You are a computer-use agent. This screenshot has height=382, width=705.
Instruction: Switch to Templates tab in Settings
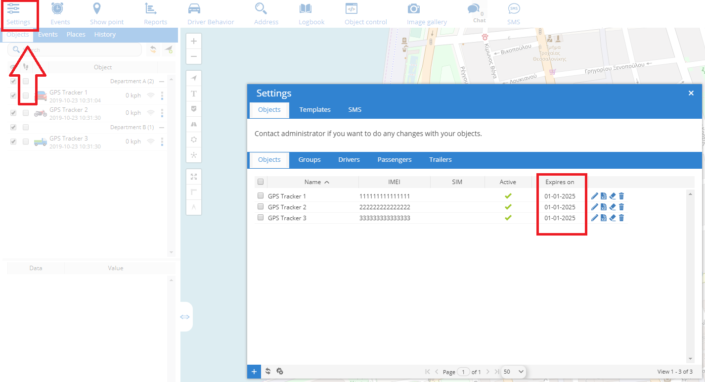[x=315, y=110]
